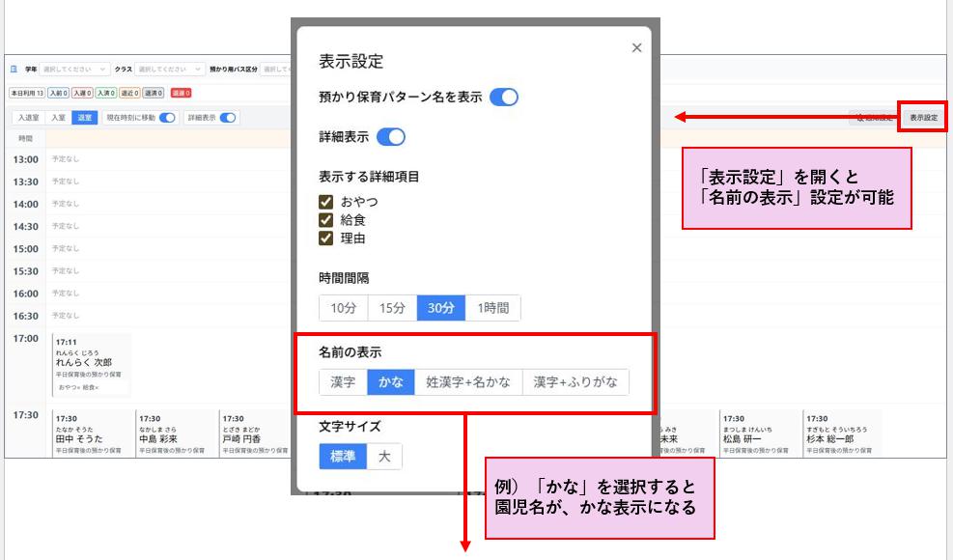
Task: Choose the 15分 time interval
Action: pyautogui.click(x=392, y=308)
